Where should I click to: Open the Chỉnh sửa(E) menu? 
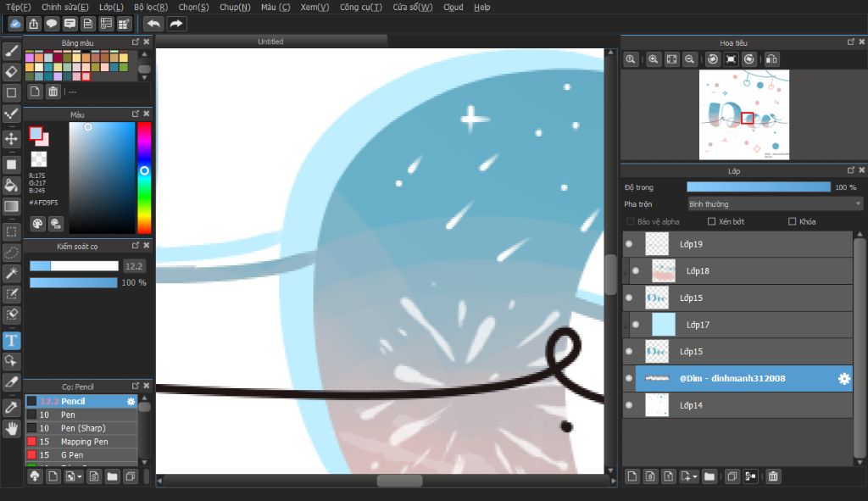[x=64, y=7]
